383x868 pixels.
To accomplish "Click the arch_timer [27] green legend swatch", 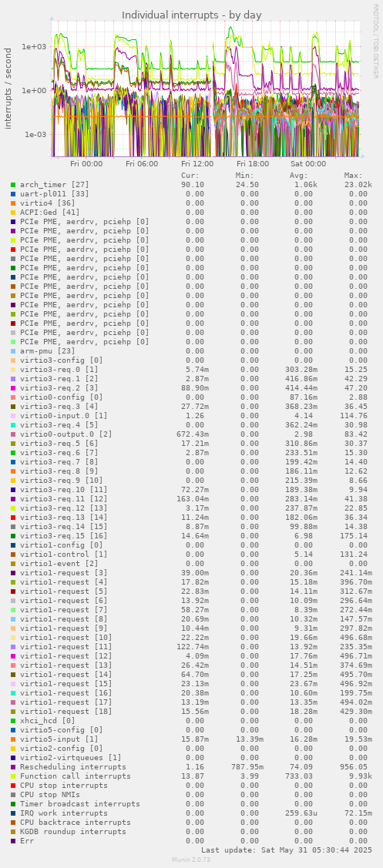I will [x=13, y=184].
